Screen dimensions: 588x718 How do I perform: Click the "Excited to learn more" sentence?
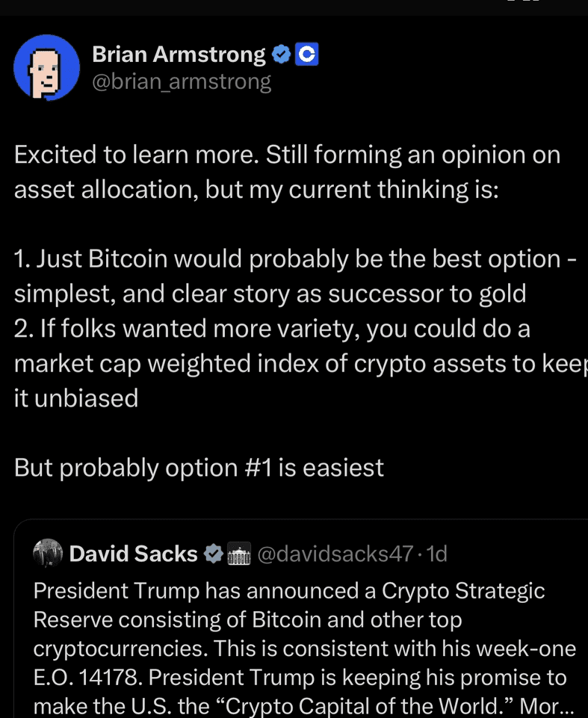pos(137,155)
